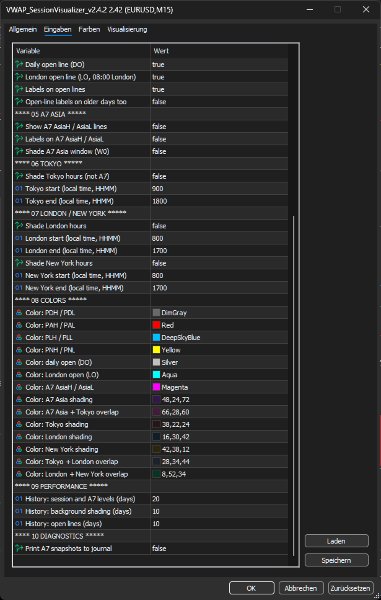The image size is (381, 600).
Task: Open the Magenta dropdown for A7 AsiaH / AsiaL
Action: click(219, 387)
